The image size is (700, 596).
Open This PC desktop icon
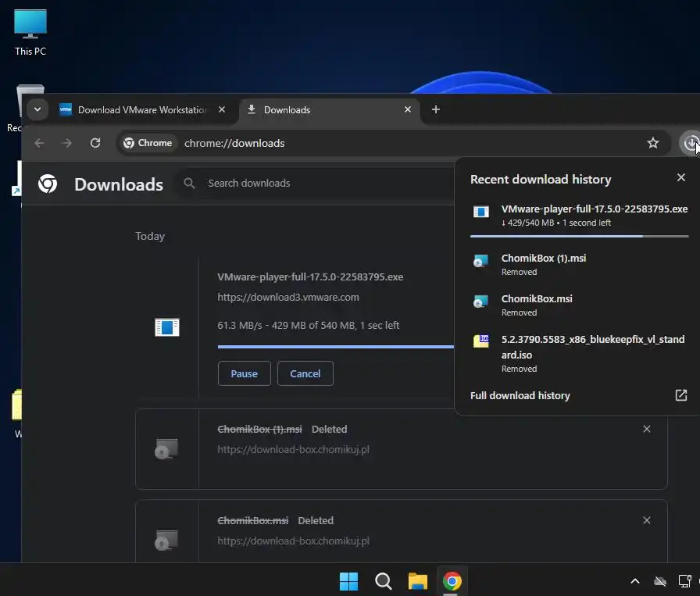[x=30, y=33]
